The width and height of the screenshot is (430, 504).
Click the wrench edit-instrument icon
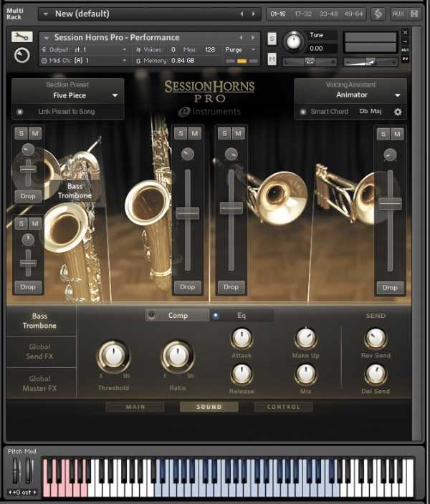(22, 37)
